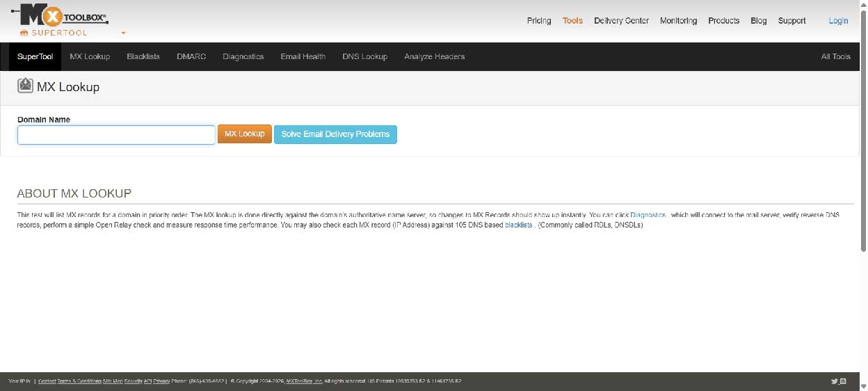Expand the SuperTool dropdown arrow
Screen dimensions: 868x391
tap(123, 33)
